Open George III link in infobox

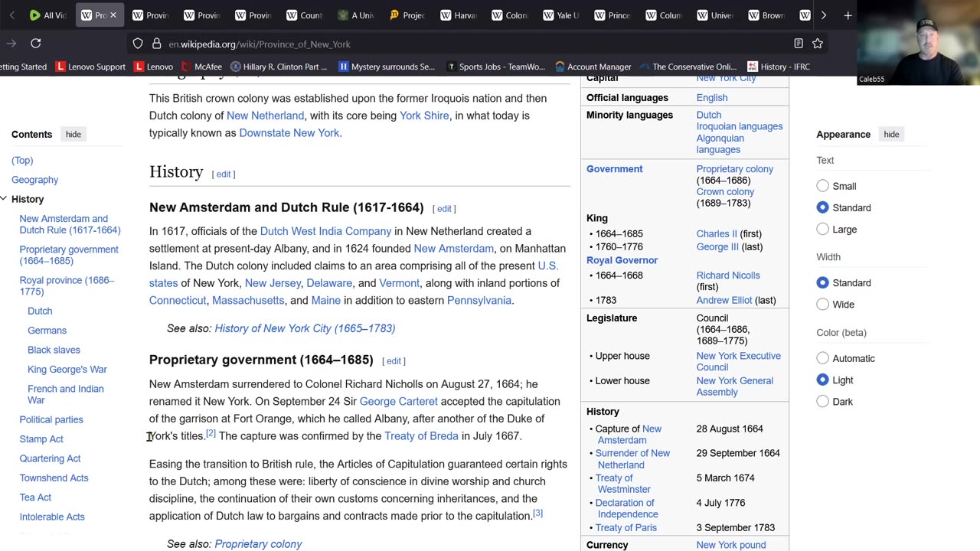pos(717,246)
